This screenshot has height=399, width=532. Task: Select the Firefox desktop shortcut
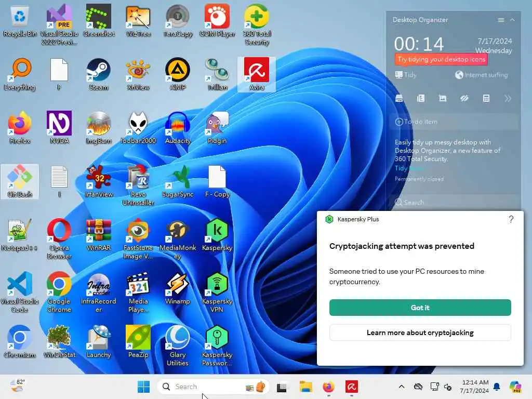(20, 128)
